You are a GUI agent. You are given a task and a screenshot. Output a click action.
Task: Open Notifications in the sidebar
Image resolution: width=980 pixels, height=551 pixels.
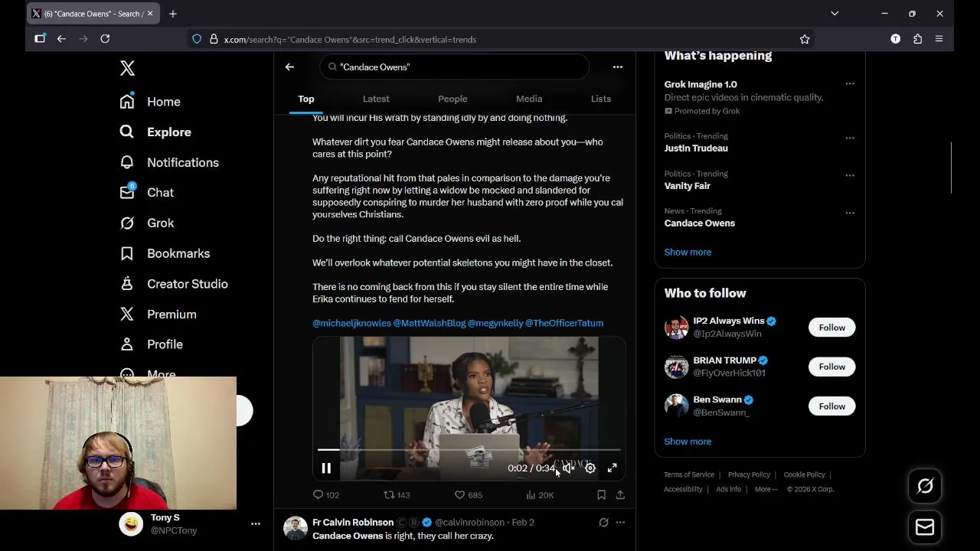[x=169, y=162]
